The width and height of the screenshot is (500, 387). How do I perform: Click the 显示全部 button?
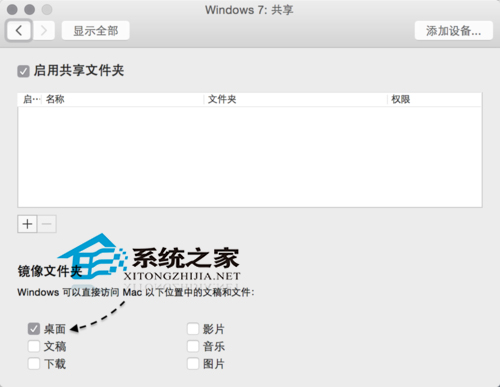pyautogui.click(x=96, y=31)
